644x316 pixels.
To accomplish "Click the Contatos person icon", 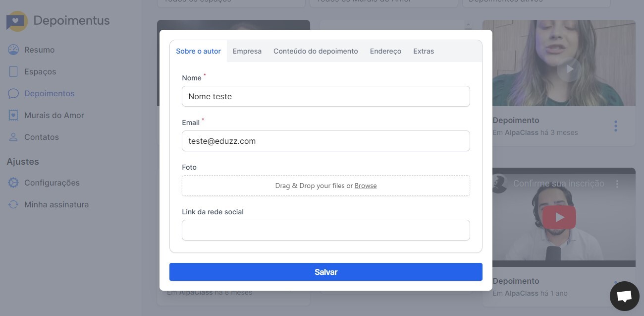I will click(x=13, y=137).
